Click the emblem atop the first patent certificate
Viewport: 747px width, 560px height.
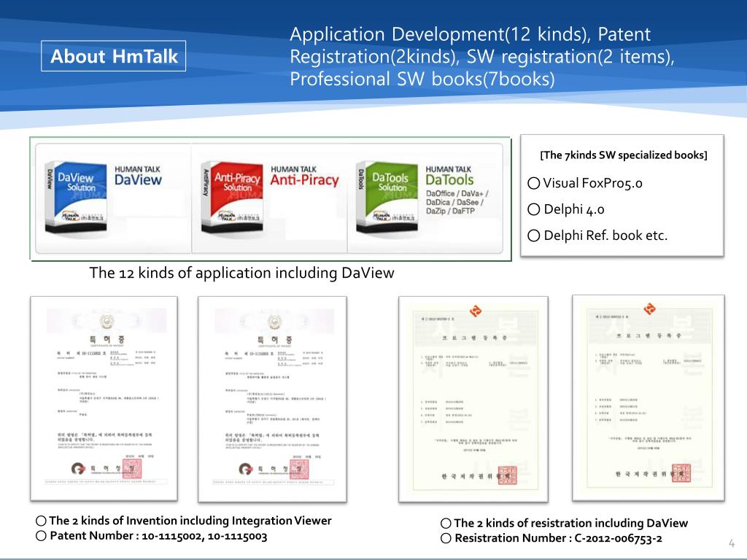click(107, 322)
